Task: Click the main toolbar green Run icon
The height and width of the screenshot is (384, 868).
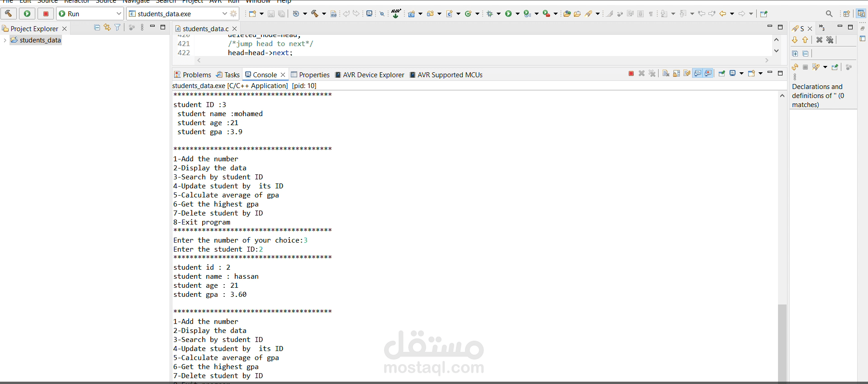Action: point(508,14)
